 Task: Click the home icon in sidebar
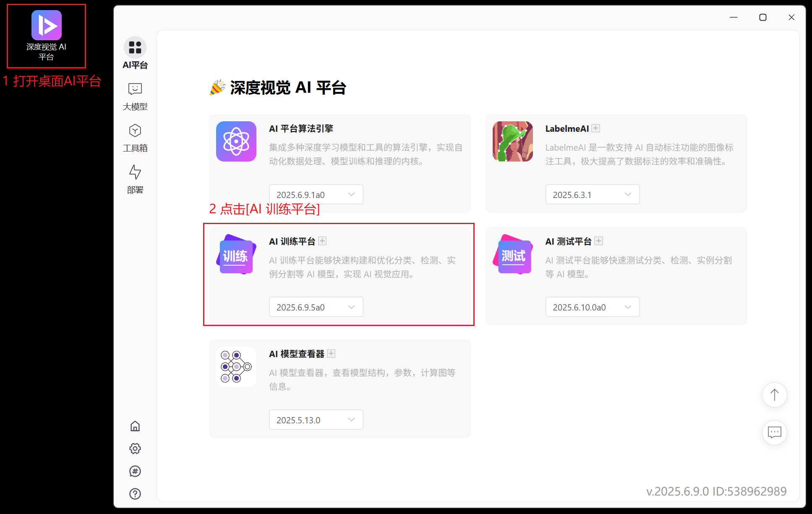point(135,426)
